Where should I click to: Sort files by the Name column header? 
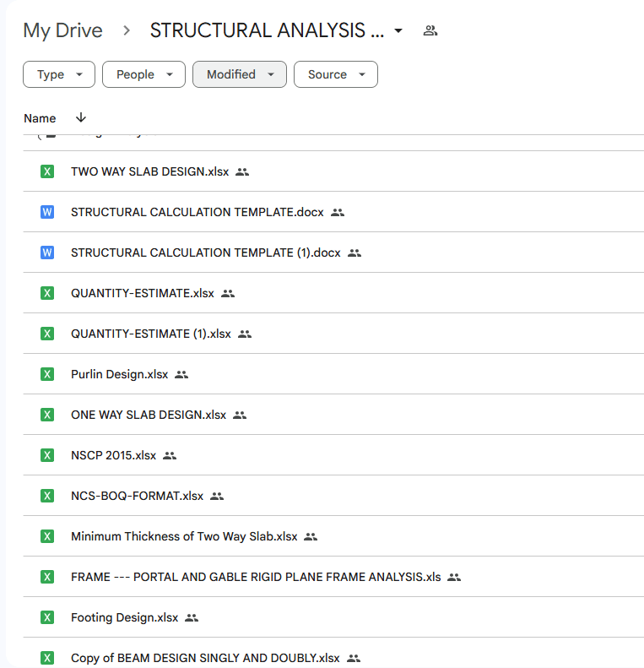point(40,118)
